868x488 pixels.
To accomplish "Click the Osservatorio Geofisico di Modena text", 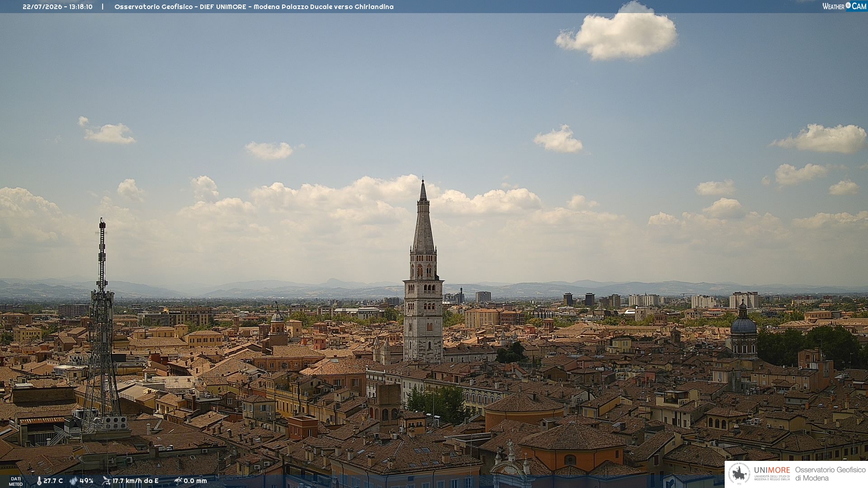I will pyautogui.click(x=830, y=474).
